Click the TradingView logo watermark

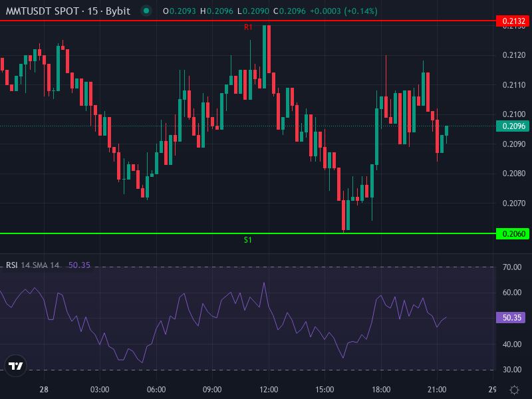click(17, 366)
